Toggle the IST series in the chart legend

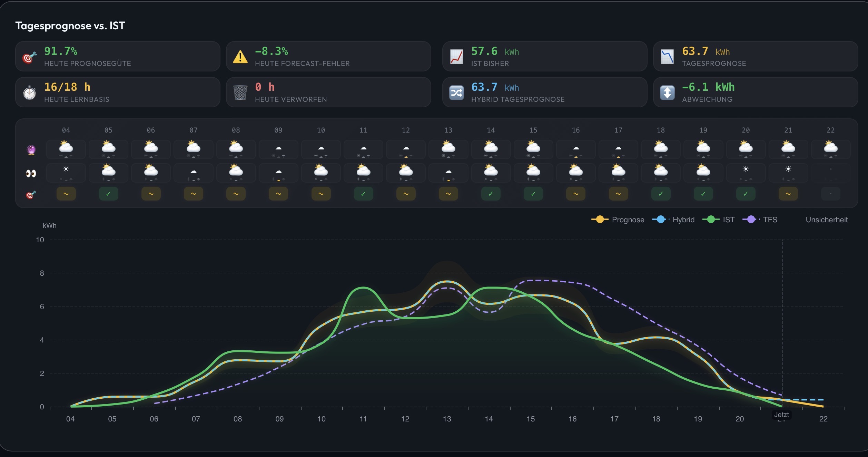[x=719, y=220]
